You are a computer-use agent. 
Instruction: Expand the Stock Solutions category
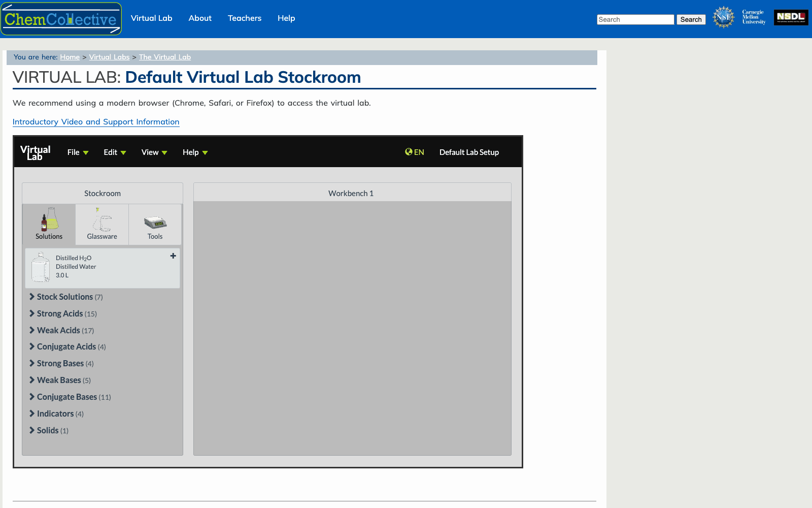coord(66,297)
